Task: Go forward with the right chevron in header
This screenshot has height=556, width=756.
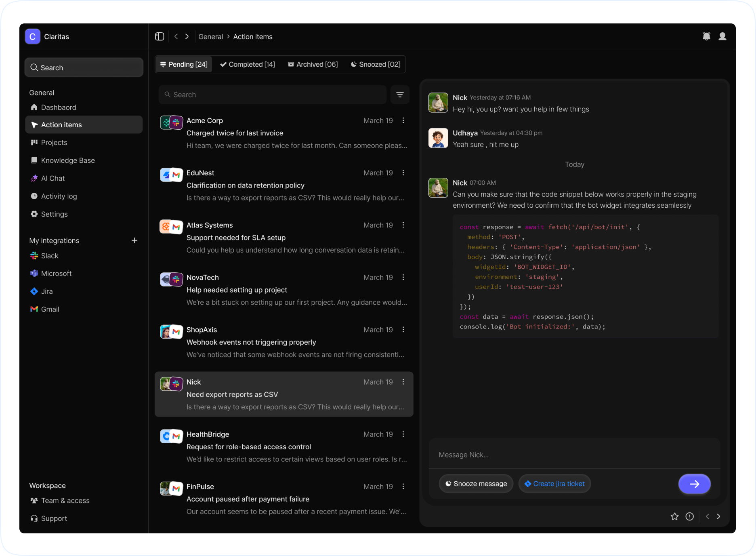Action: 187,36
